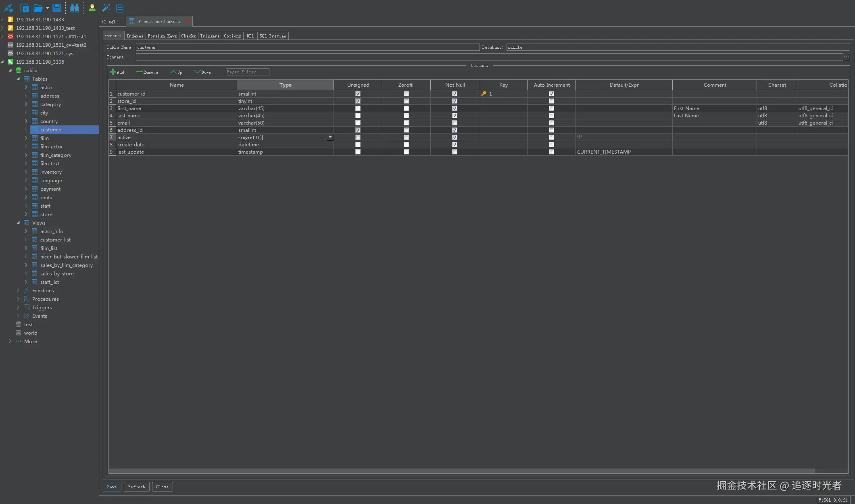Collapse the Views tree node

(x=18, y=223)
